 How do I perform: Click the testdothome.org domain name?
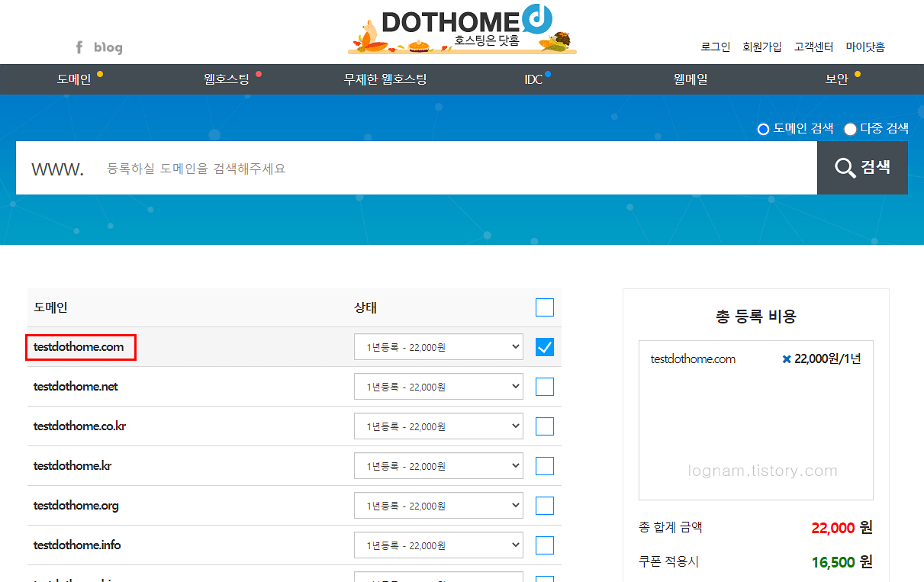(x=76, y=506)
